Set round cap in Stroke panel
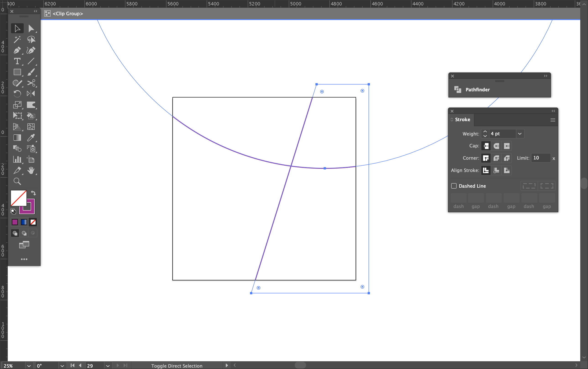 (496, 146)
